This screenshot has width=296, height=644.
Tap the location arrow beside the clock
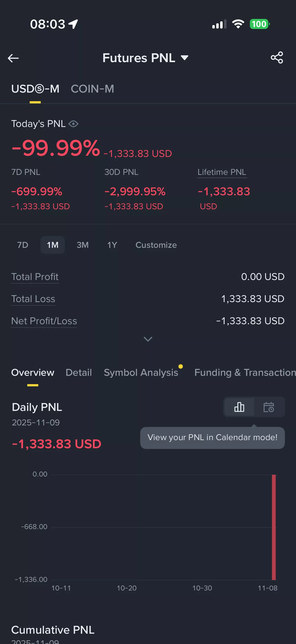pos(73,24)
